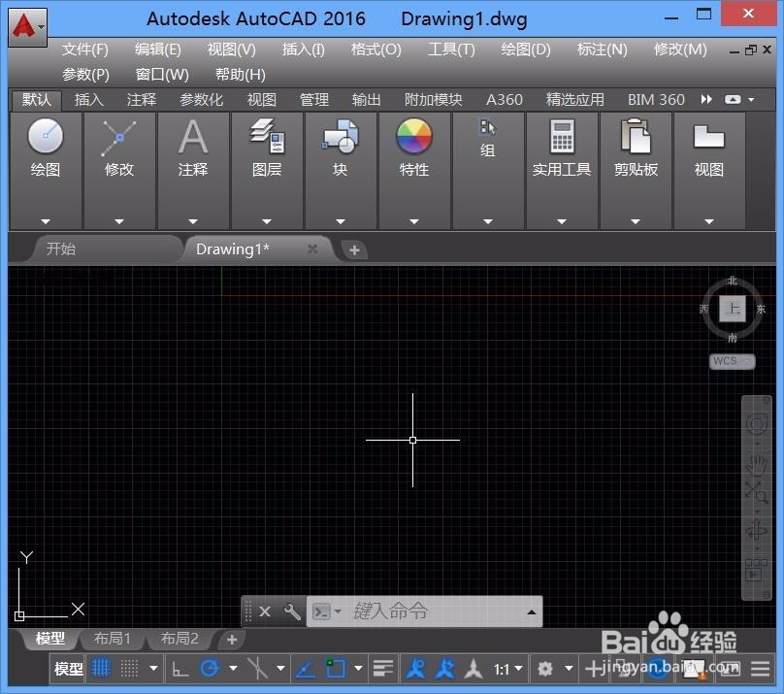Expand the 特性 panel dropdown arrow
Viewport: 784px width, 694px height.
tap(414, 221)
